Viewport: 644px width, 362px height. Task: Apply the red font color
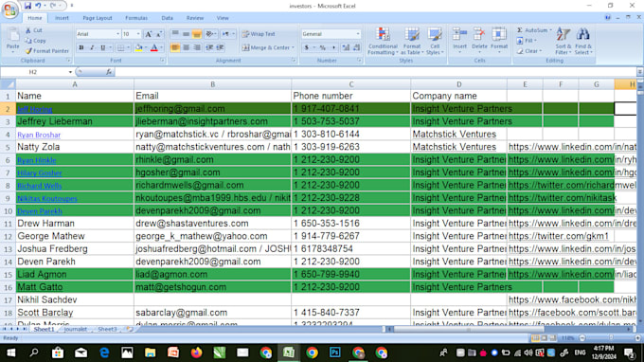pyautogui.click(x=154, y=47)
